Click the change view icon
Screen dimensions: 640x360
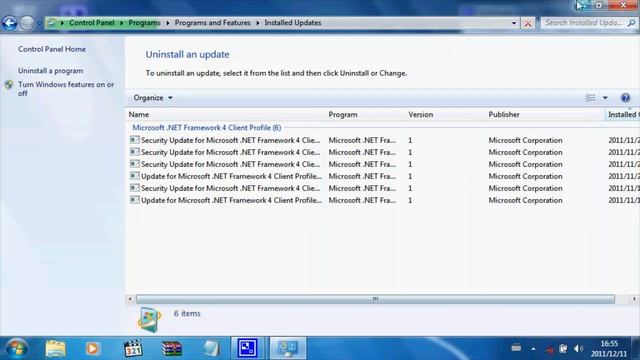tap(590, 98)
